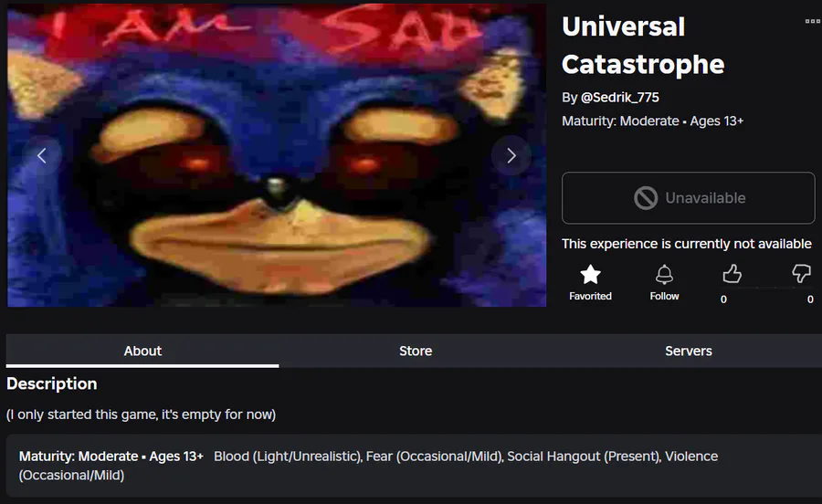
Task: Click the Favorited star icon
Action: [590, 275]
